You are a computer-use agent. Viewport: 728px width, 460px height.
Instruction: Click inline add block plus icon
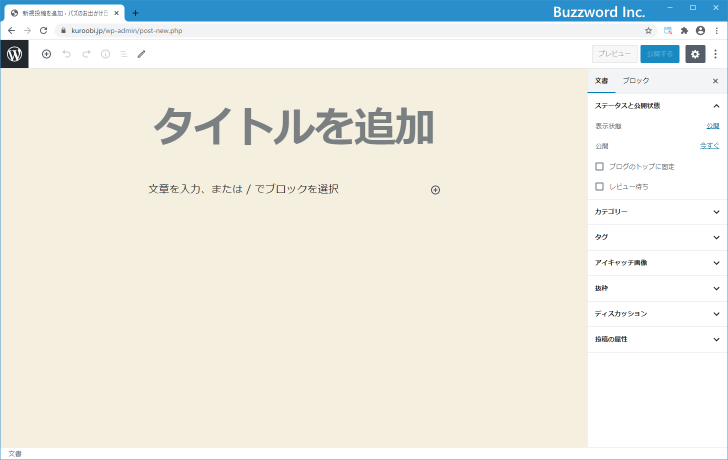[x=435, y=190]
